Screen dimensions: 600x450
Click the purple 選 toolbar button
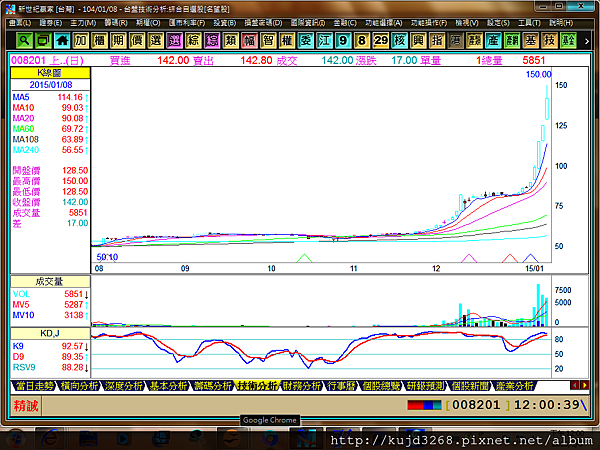[x=174, y=40]
